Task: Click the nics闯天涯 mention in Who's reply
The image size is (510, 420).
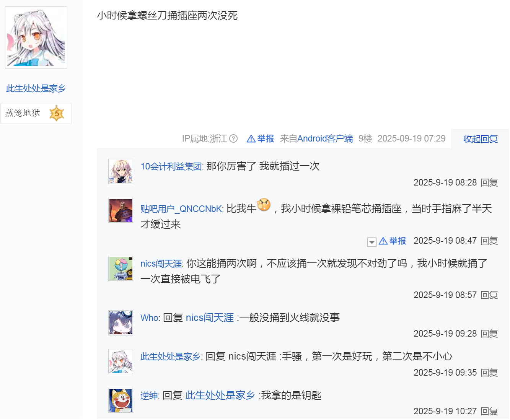Action: tap(210, 318)
